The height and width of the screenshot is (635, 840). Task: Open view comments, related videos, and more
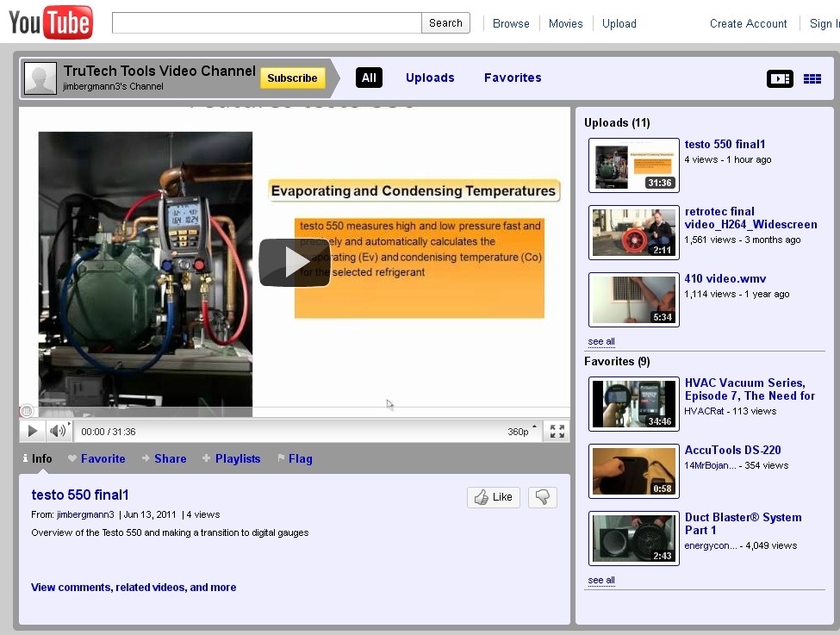tap(134, 587)
